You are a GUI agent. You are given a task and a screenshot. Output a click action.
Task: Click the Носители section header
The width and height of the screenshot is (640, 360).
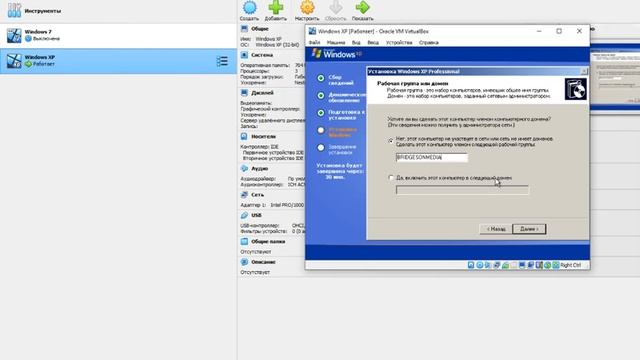263,136
